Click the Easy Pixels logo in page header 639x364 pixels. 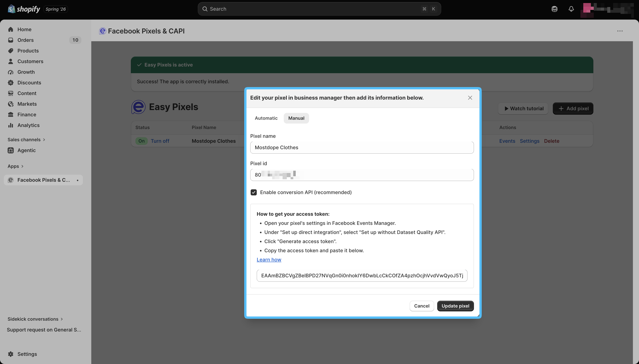pos(103,31)
